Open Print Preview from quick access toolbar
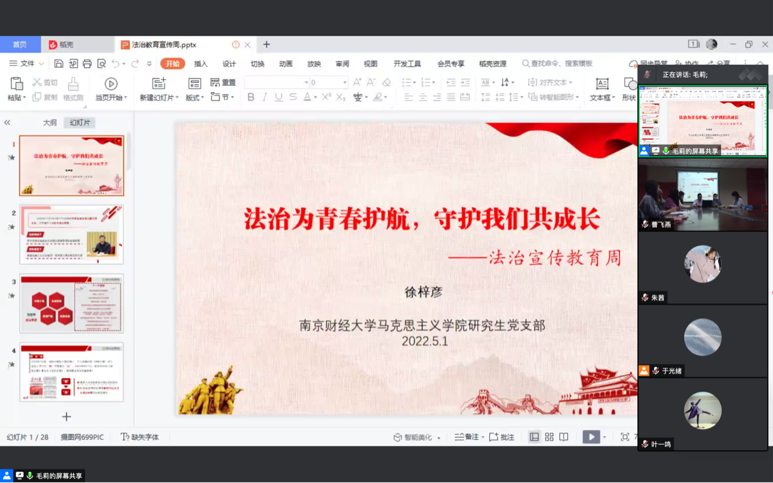This screenshot has width=773, height=483. 102,64
